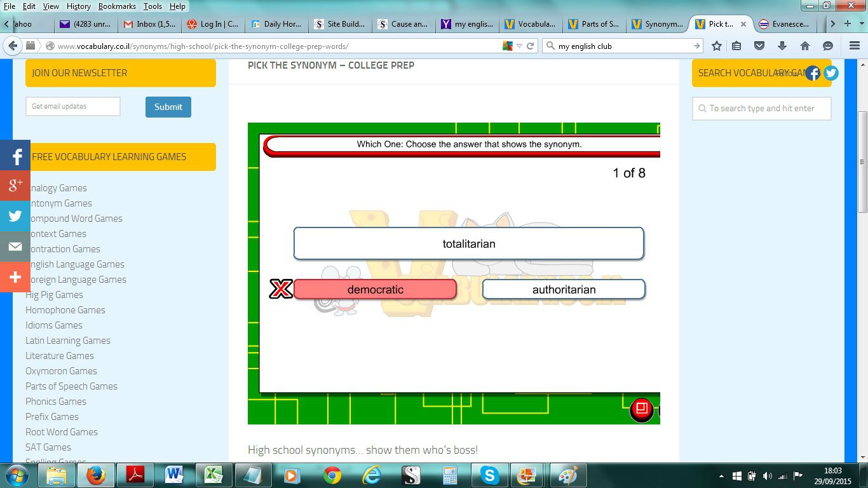The width and height of the screenshot is (868, 488).
Task: Click the Submit newsletter button
Action: tap(168, 107)
